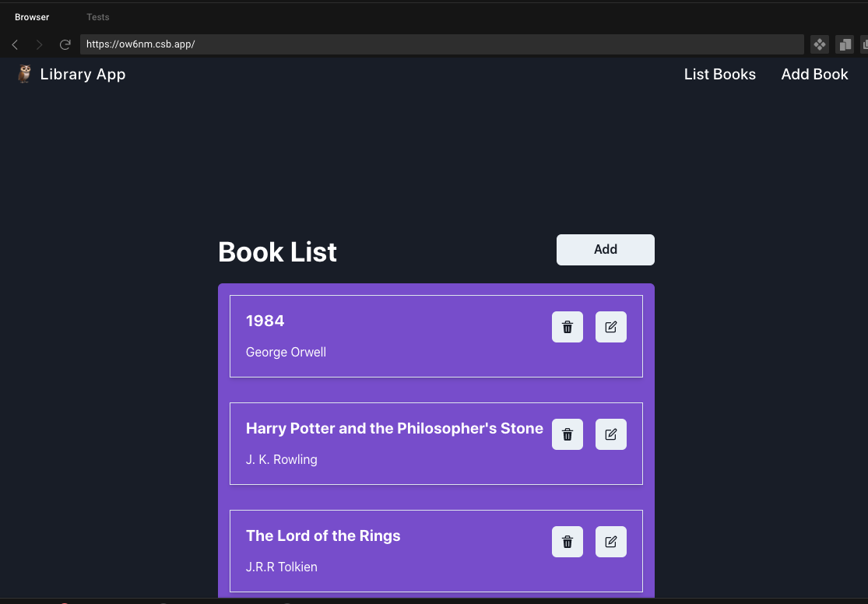Go back in preview browser

click(x=15, y=44)
